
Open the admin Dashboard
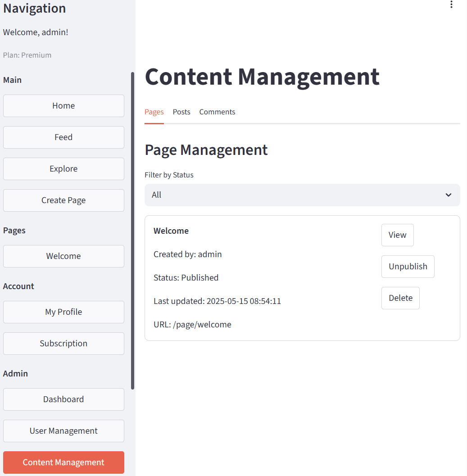(63, 399)
